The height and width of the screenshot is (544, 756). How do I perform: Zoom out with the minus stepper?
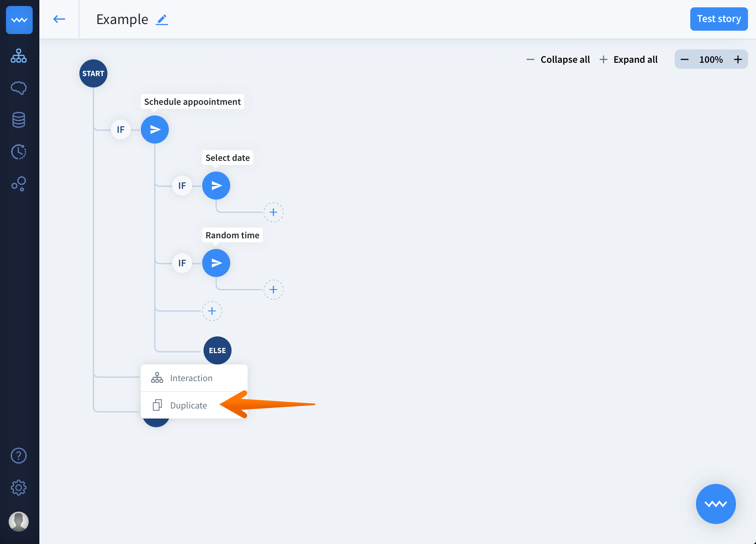684,59
